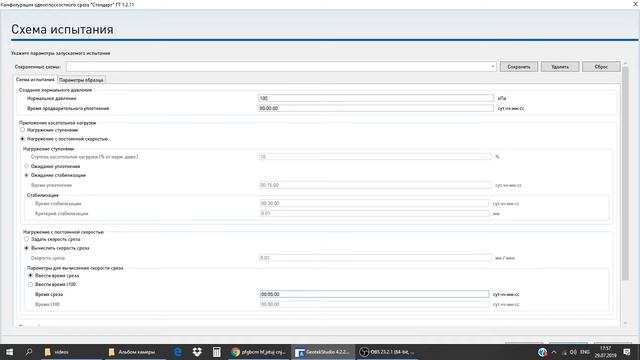Switch to the 'Схема испытания' tab
Image resolution: width=640 pixels, height=360 pixels.
[x=35, y=80]
